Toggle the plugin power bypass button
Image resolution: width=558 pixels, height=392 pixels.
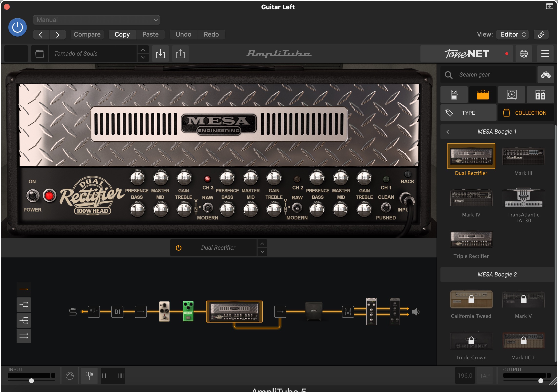pos(18,27)
